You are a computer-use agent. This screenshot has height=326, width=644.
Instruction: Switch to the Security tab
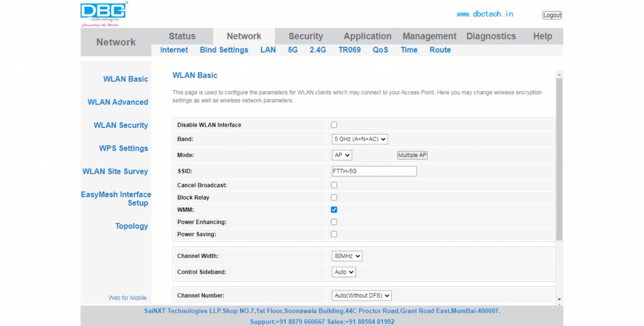(305, 36)
